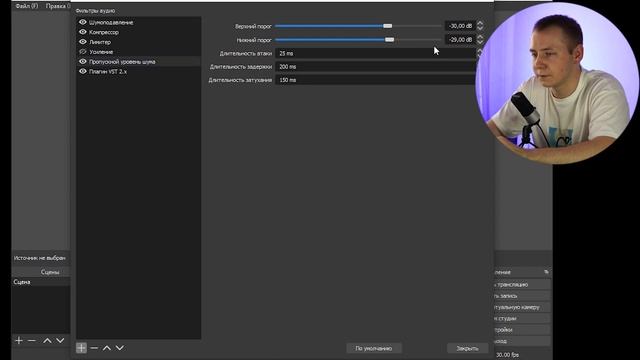Move scene up in Сцены panel
This screenshot has width=640, height=360.
(x=47, y=340)
